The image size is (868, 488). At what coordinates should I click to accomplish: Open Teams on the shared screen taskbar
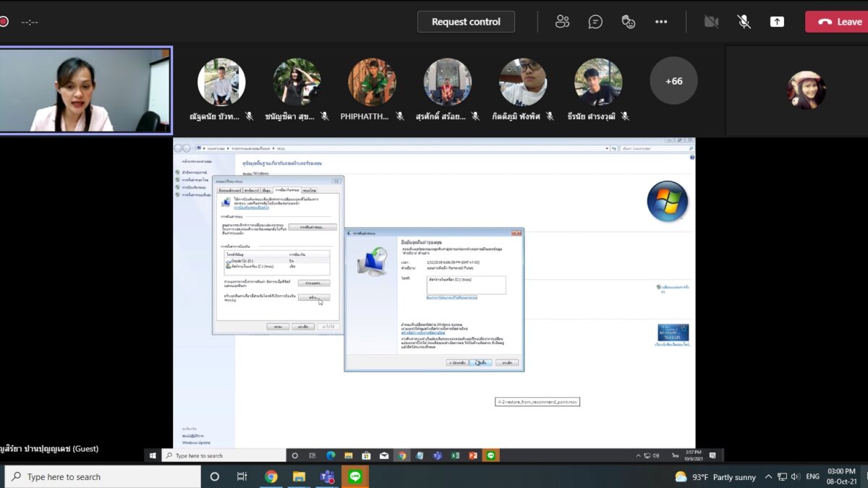[x=438, y=455]
